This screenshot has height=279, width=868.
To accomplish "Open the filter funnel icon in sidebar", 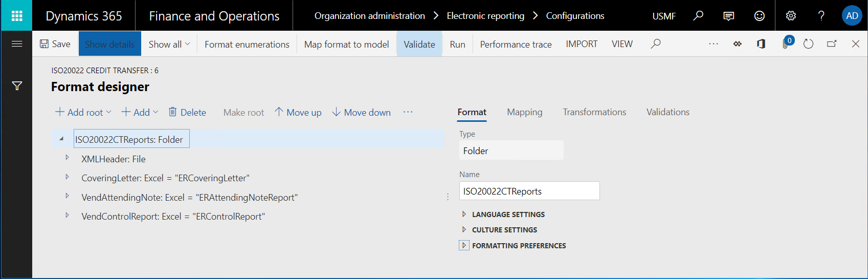I will pos(17,86).
